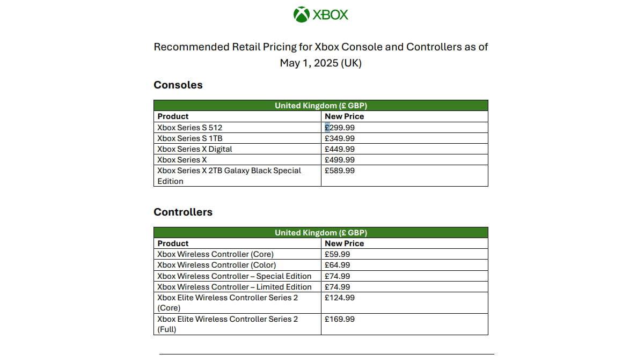This screenshot has height=362, width=644.
Task: Click the Consoles section heading
Action: point(178,85)
